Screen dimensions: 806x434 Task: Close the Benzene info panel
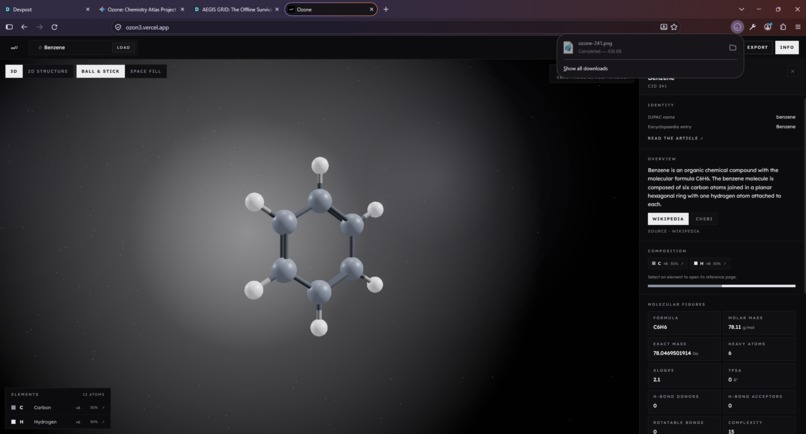coord(793,71)
